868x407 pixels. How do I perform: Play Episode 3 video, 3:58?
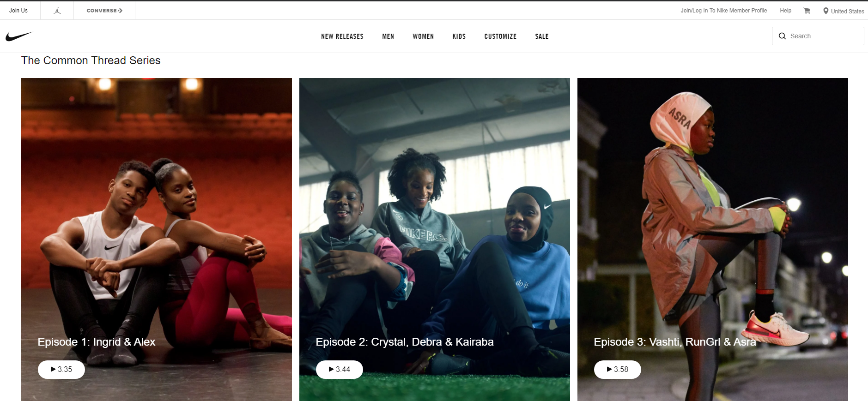[618, 370]
